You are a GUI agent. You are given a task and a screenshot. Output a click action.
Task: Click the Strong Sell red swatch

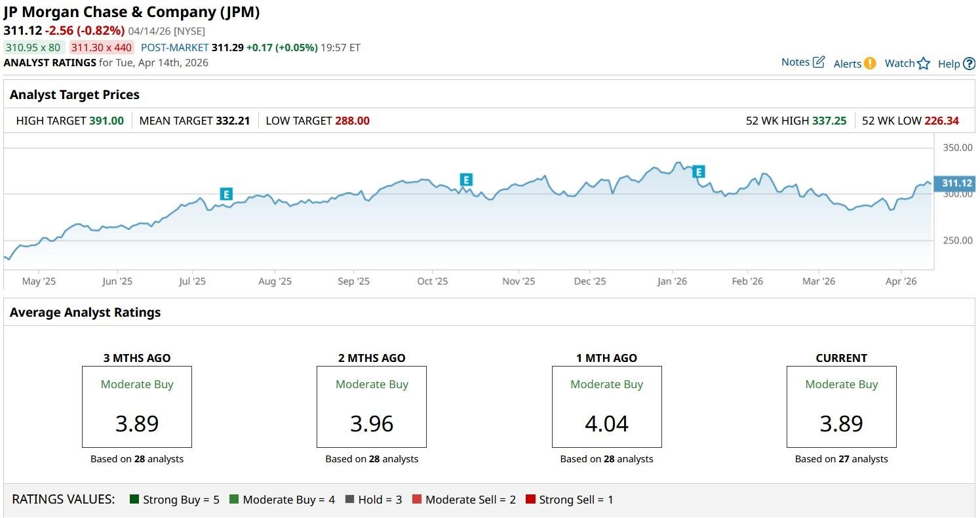[530, 500]
